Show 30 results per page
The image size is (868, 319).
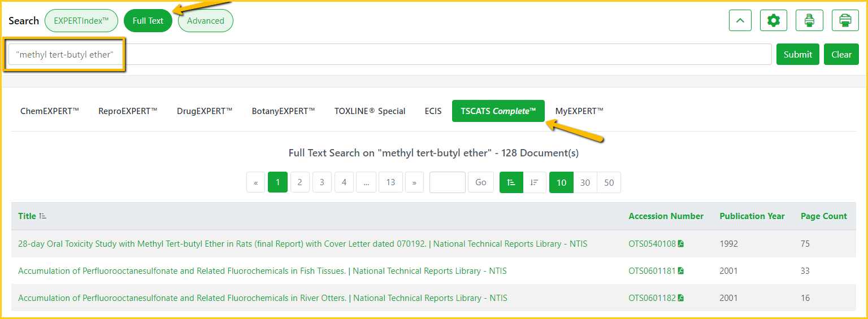[585, 182]
